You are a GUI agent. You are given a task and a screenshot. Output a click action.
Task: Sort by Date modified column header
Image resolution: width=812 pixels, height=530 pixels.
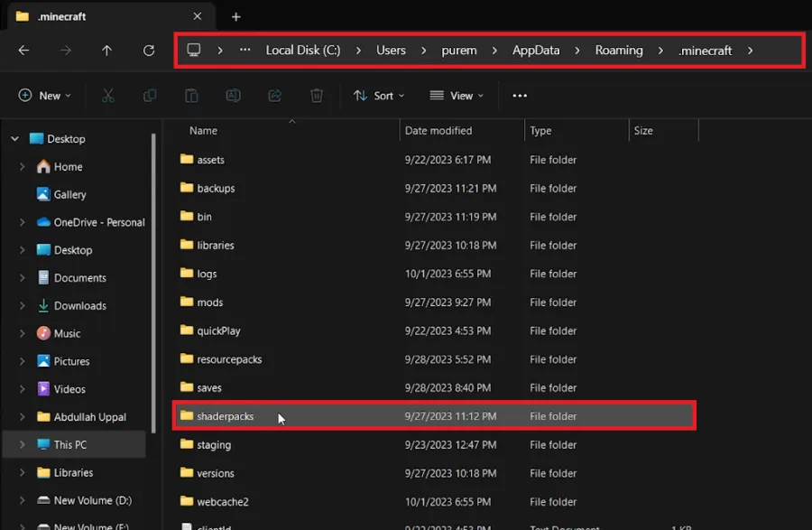click(438, 131)
